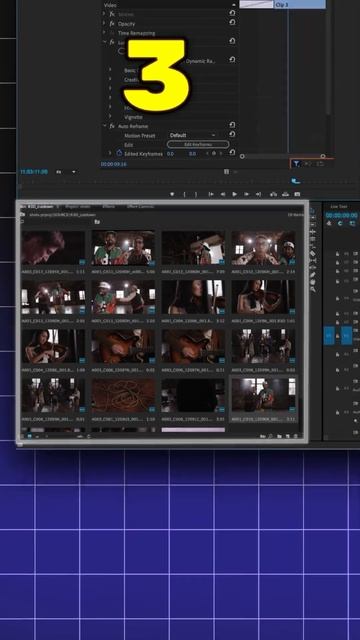
Task: Select the Razor tool in the tools panel
Action: pos(313,253)
